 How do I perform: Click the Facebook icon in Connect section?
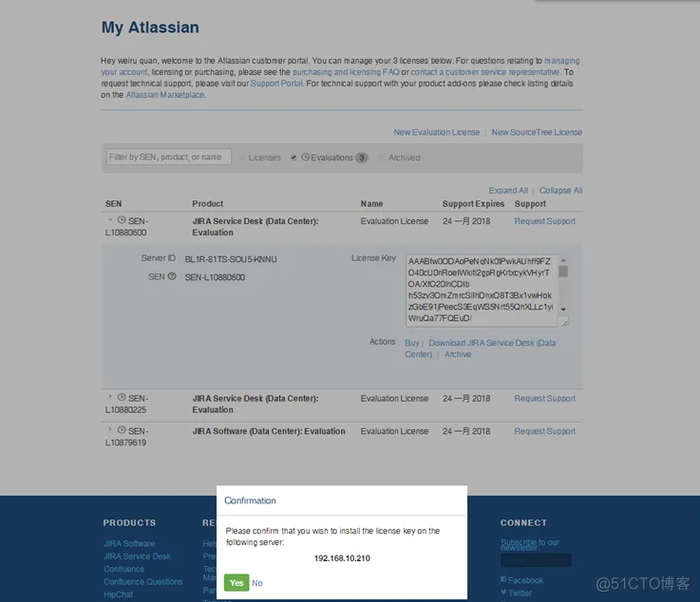(x=503, y=579)
